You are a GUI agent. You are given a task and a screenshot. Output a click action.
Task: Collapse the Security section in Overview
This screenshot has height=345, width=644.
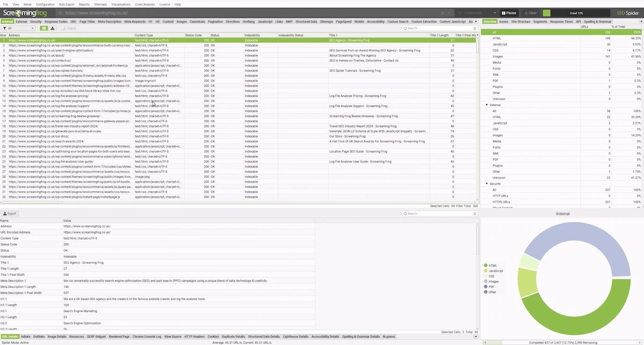coord(487,183)
